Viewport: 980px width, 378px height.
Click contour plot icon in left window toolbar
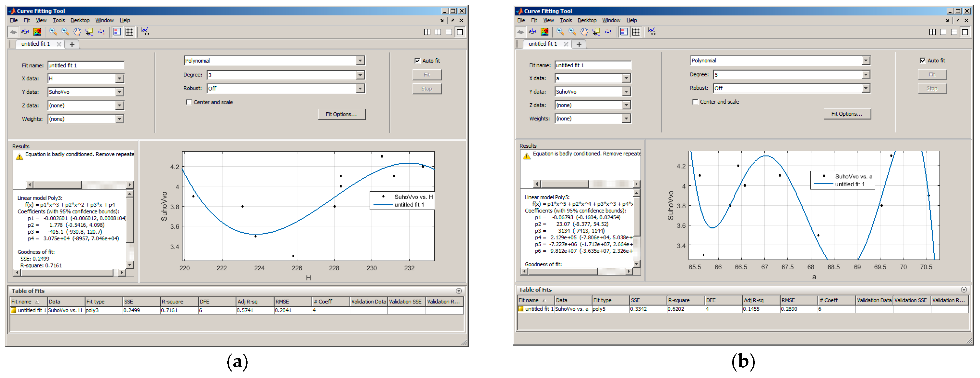click(37, 32)
